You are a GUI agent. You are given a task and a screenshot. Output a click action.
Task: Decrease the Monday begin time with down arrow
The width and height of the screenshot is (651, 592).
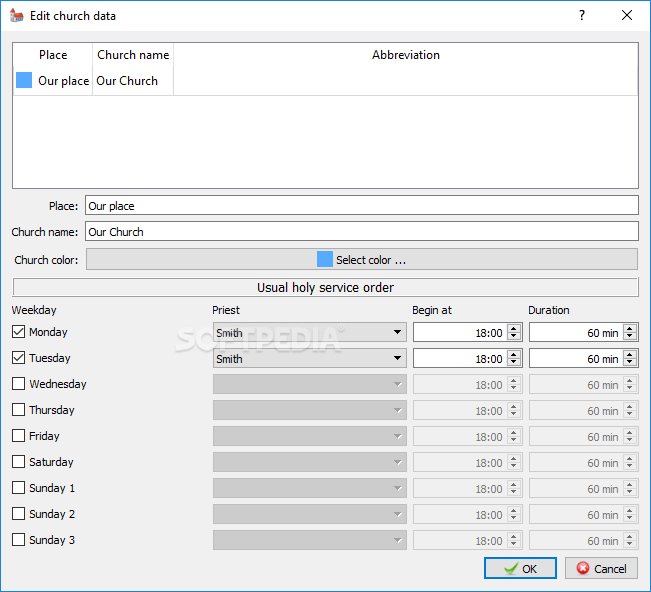click(x=514, y=337)
